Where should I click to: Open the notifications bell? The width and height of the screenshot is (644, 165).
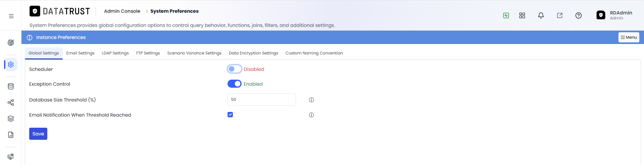click(x=541, y=15)
